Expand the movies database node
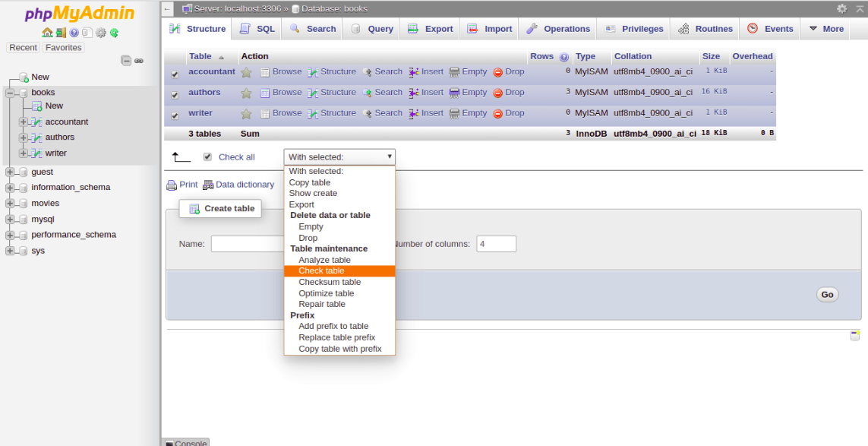This screenshot has height=446, width=868. [10, 204]
